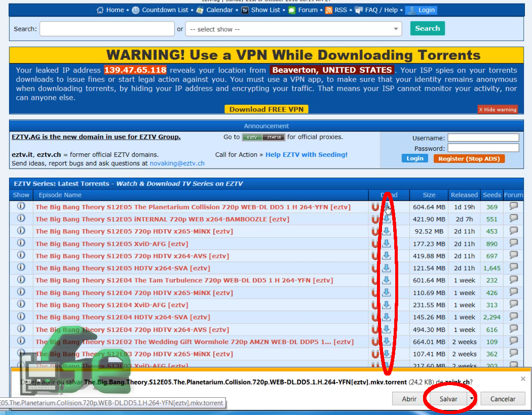Click magnet icon for S12E05 x264-AVS row
The width and height of the screenshot is (532, 415).
tap(375, 256)
